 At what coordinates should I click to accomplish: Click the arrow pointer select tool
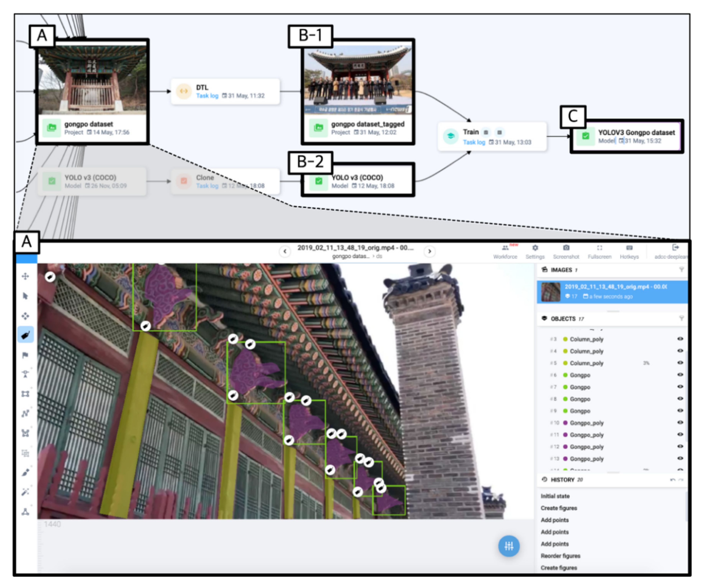coord(26,296)
